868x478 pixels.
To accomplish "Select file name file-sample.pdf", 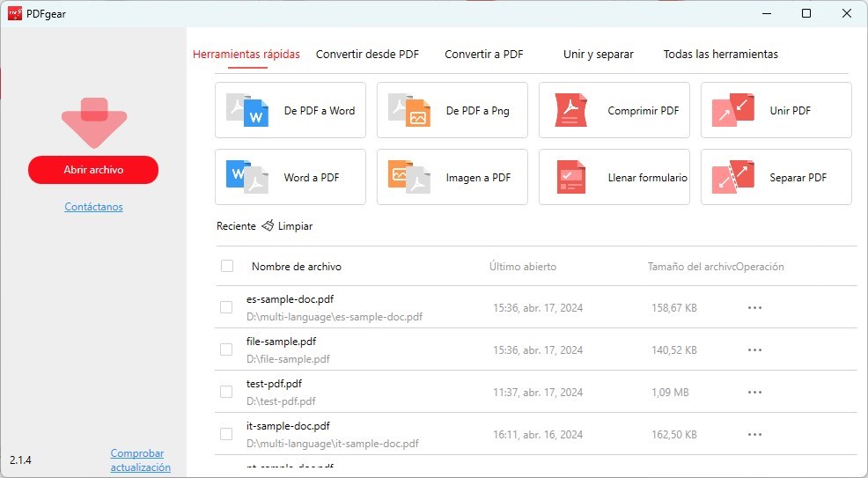I will [281, 342].
